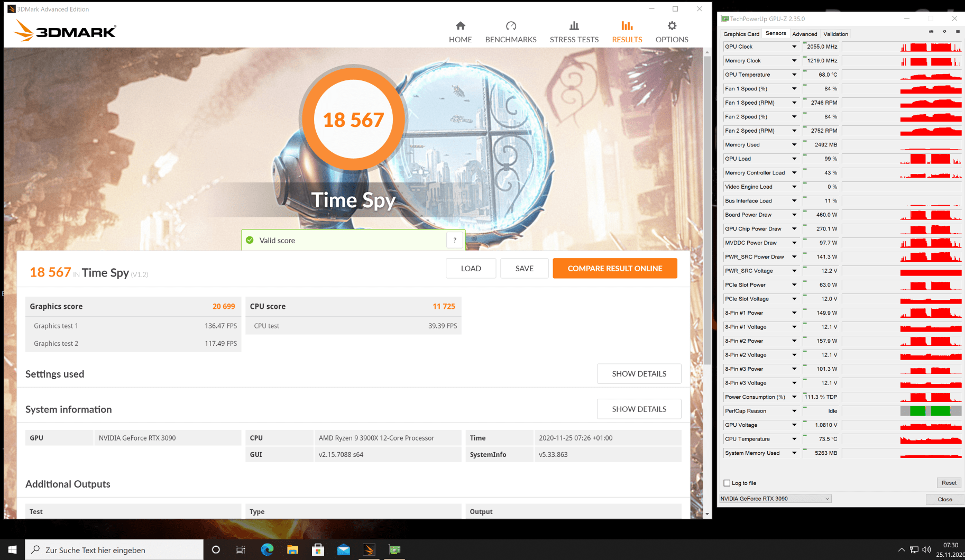
Task: Open the Windows Start menu
Action: tap(13, 550)
